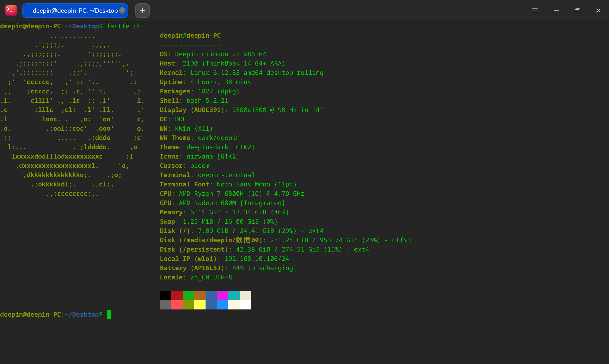Click the 'CPU: AMD Ryzen 7 6800H' line
Screen dimensions: 609x364
click(x=232, y=194)
